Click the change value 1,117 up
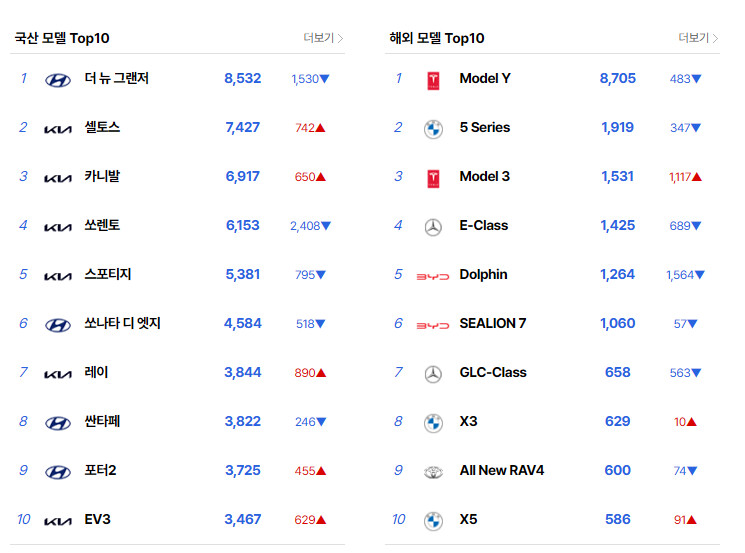Viewport: 745px width, 553px height. [x=685, y=177]
